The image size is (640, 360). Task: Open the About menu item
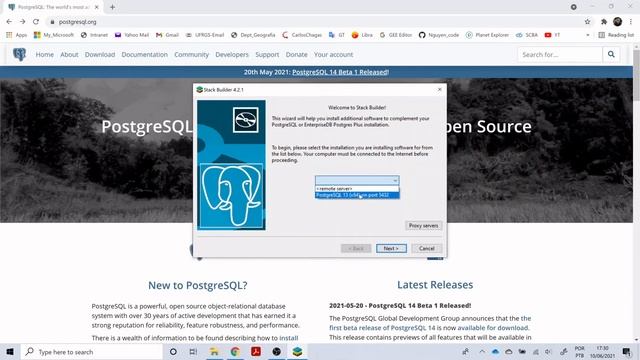69,54
